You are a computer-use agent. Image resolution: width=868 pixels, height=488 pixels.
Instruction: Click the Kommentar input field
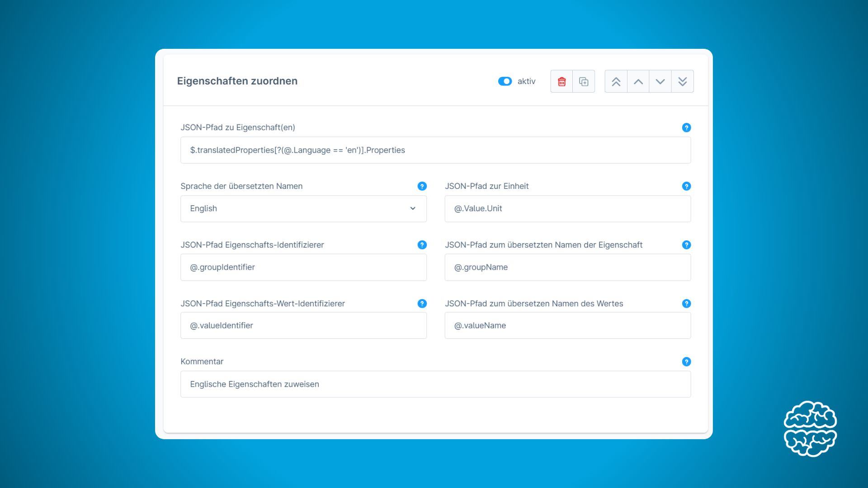(435, 384)
